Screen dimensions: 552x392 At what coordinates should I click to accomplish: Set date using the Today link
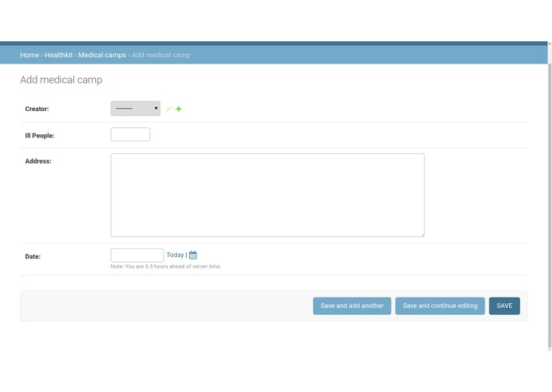175,255
